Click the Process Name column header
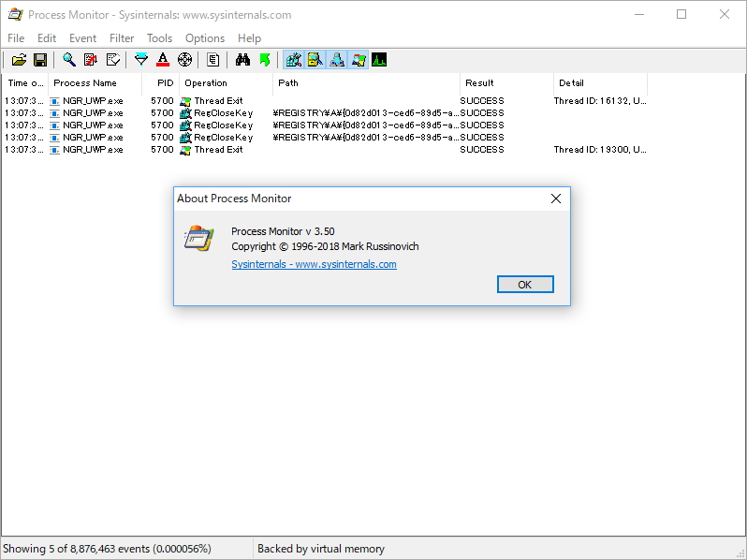 tap(95, 83)
